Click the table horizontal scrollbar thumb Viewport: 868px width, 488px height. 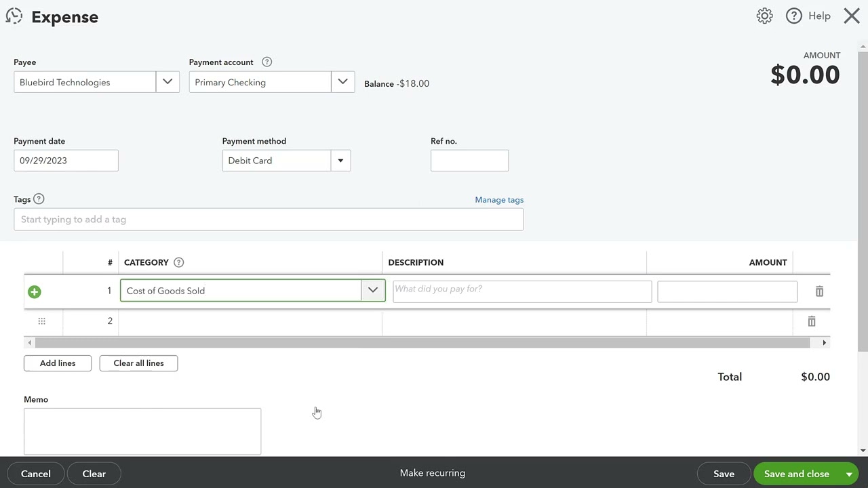(422, 343)
